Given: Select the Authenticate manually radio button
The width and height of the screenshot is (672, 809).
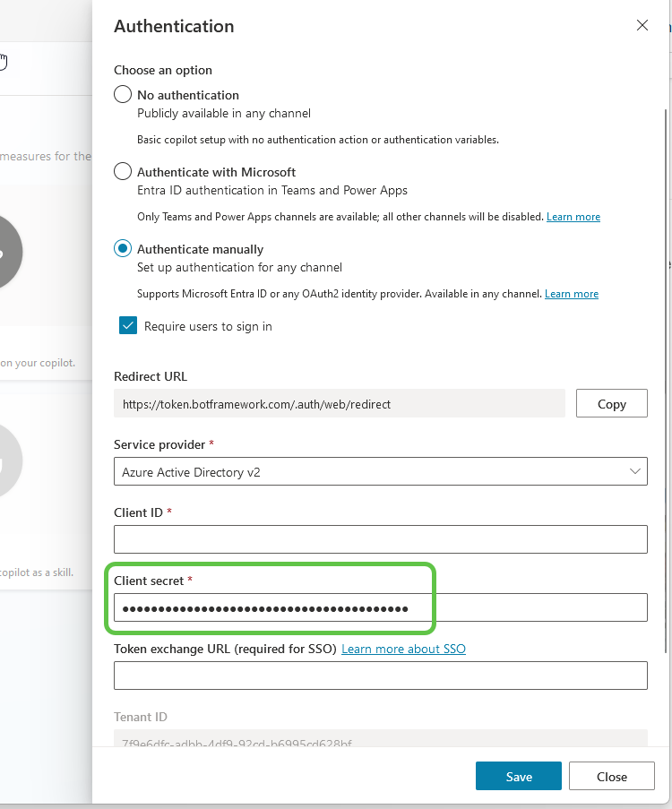Looking at the screenshot, I should (123, 249).
